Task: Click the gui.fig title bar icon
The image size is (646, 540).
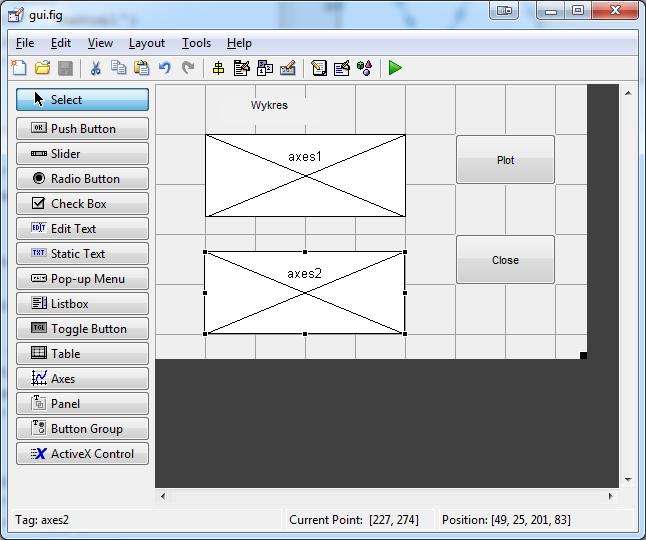Action: click(x=16, y=15)
